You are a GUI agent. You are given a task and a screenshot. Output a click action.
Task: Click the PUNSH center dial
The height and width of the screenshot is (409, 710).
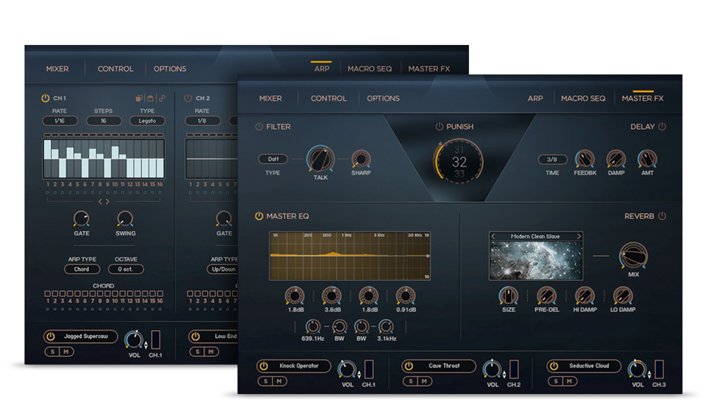[x=459, y=161]
